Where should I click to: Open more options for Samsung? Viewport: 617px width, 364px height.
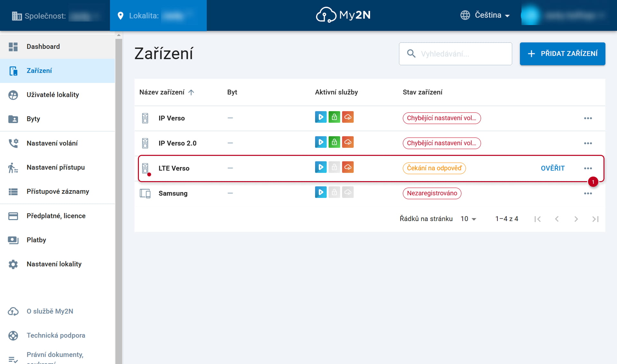[588, 193]
